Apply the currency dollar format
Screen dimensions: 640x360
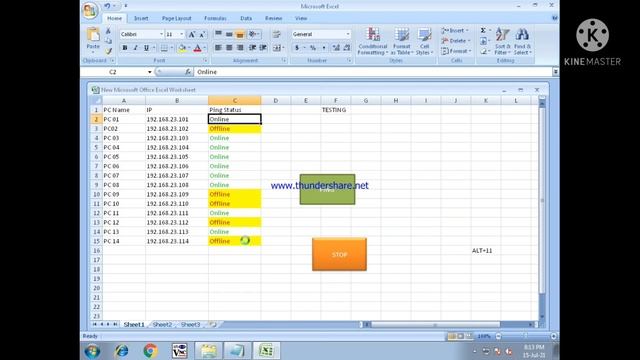pyautogui.click(x=297, y=48)
